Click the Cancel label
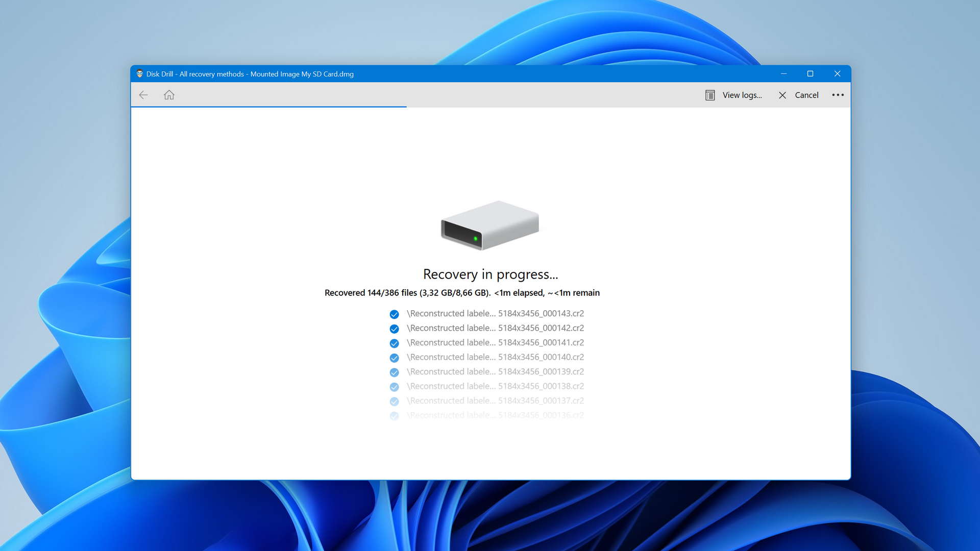 pos(806,95)
